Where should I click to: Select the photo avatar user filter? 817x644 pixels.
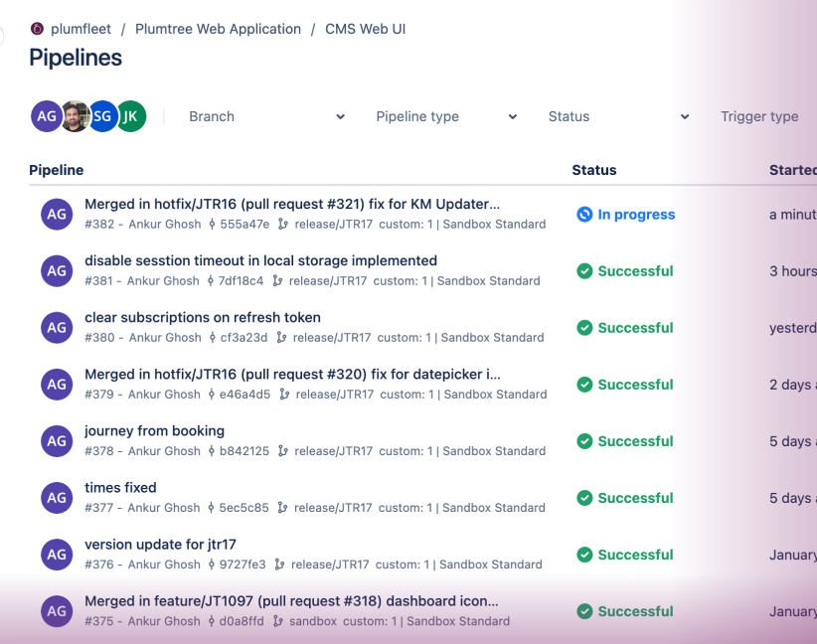(x=75, y=116)
